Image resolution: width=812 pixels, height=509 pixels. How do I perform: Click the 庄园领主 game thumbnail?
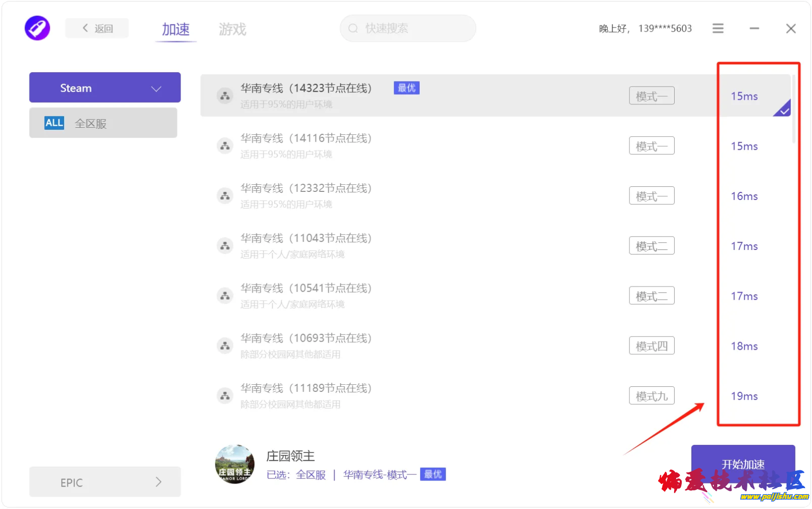point(235,464)
